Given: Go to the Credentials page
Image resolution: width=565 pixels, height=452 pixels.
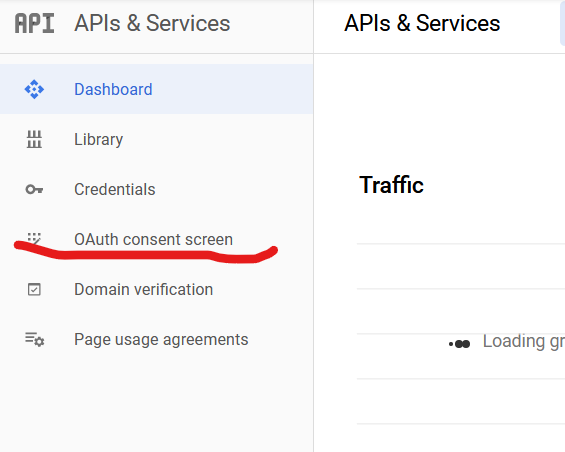Looking at the screenshot, I should pyautogui.click(x=156, y=189).
